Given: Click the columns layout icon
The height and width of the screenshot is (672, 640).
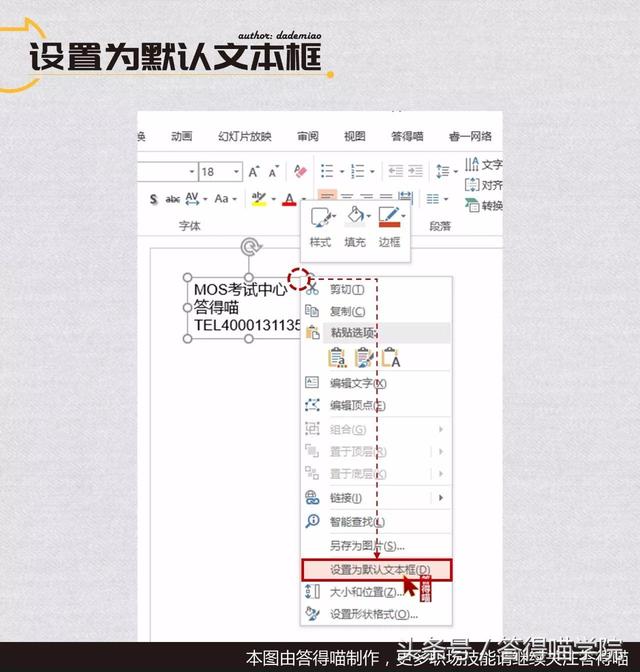Looking at the screenshot, I should [x=433, y=199].
